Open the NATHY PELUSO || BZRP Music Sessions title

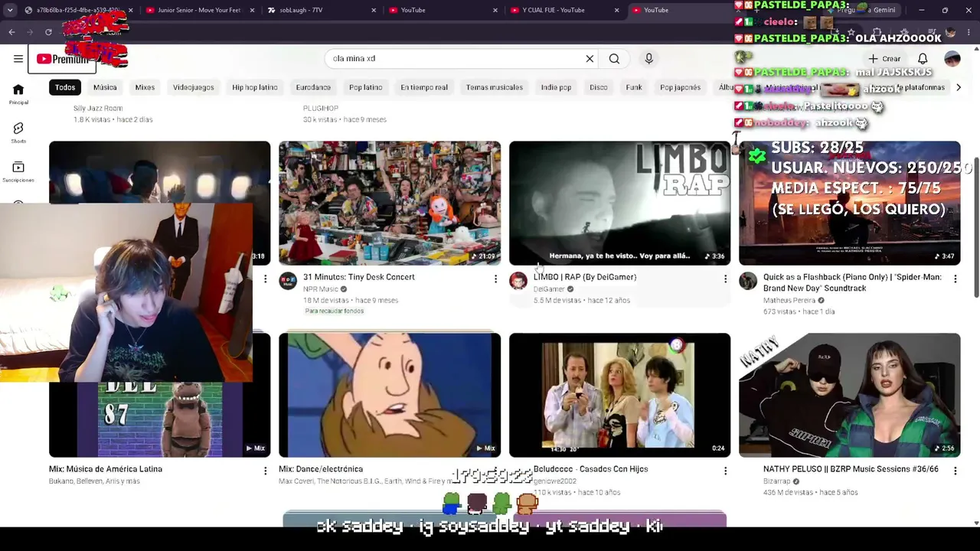coord(851,469)
